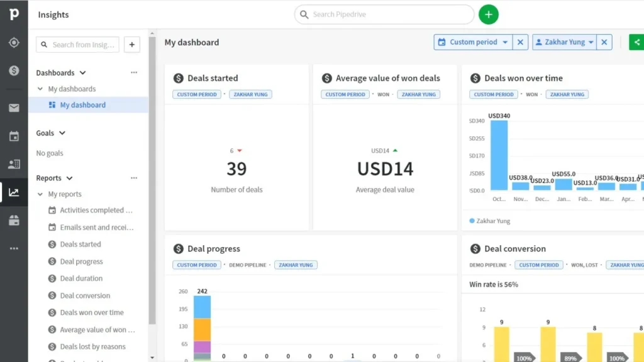This screenshot has width=644, height=362.
Task: Create a new dashboard with the plus button
Action: click(x=131, y=45)
